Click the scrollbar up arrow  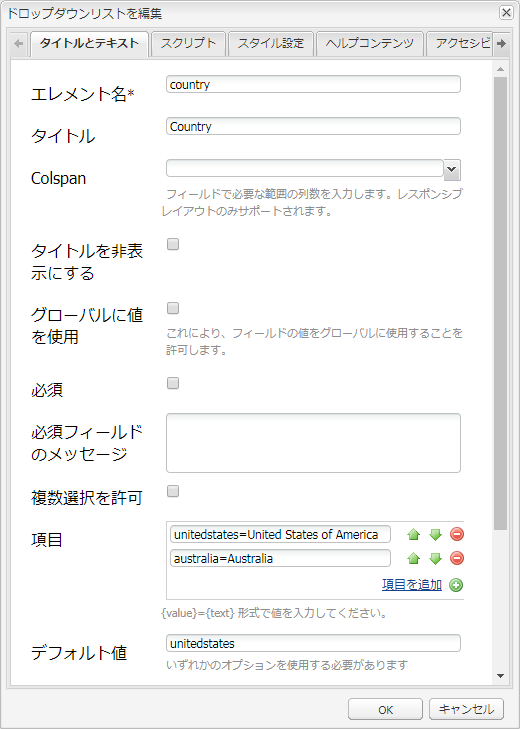(x=500, y=70)
